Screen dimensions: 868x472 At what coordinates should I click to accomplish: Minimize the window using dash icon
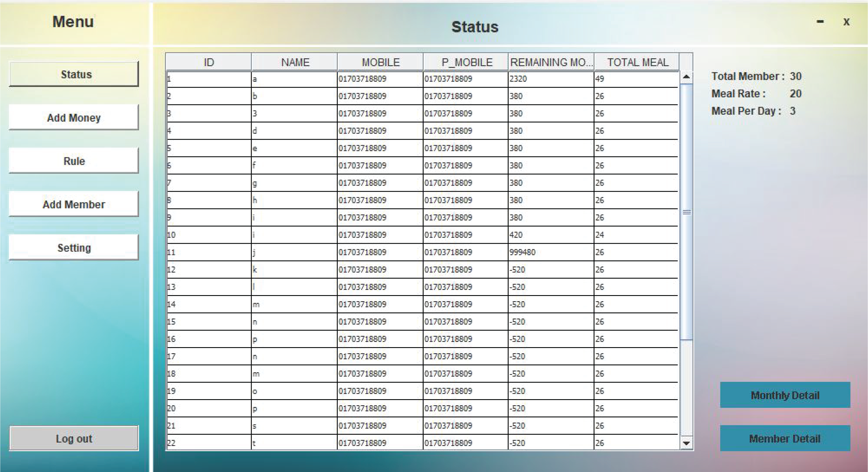(x=820, y=22)
